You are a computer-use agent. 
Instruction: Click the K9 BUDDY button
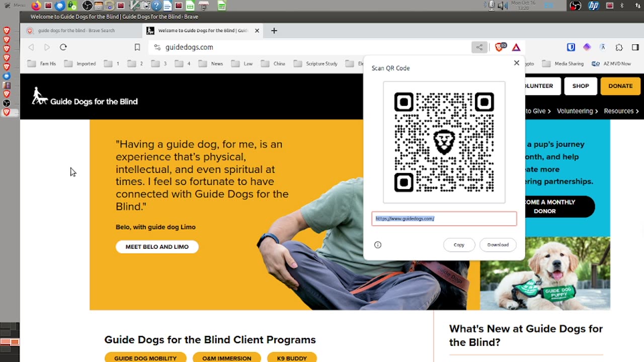coord(292,358)
